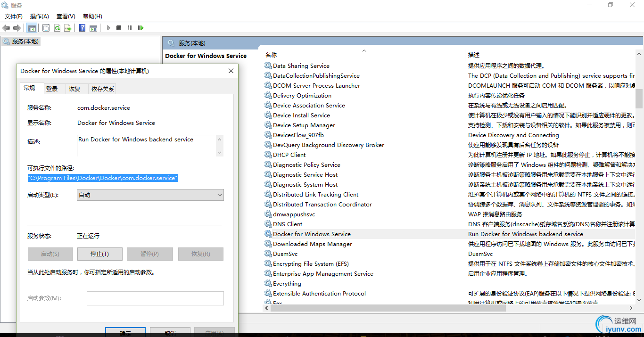Open the 文件(F) menu
Screen dimensions: 644x337
pos(13,16)
